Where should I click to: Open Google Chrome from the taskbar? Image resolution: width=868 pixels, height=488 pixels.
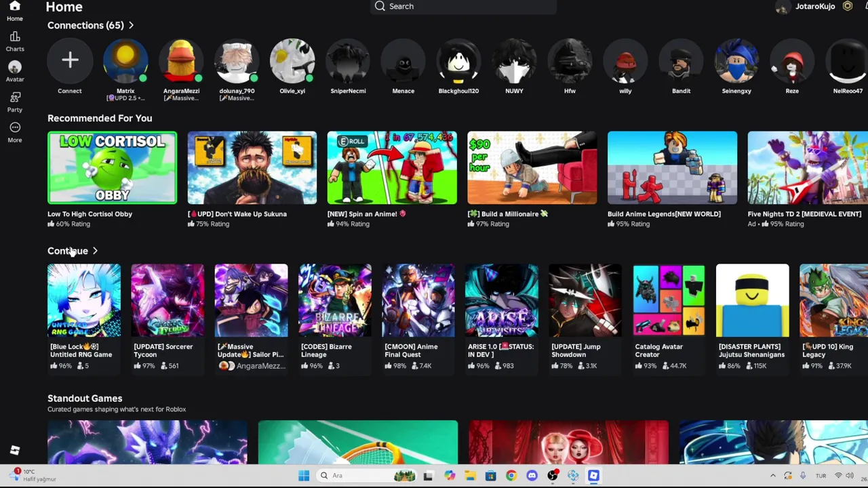[x=511, y=476]
